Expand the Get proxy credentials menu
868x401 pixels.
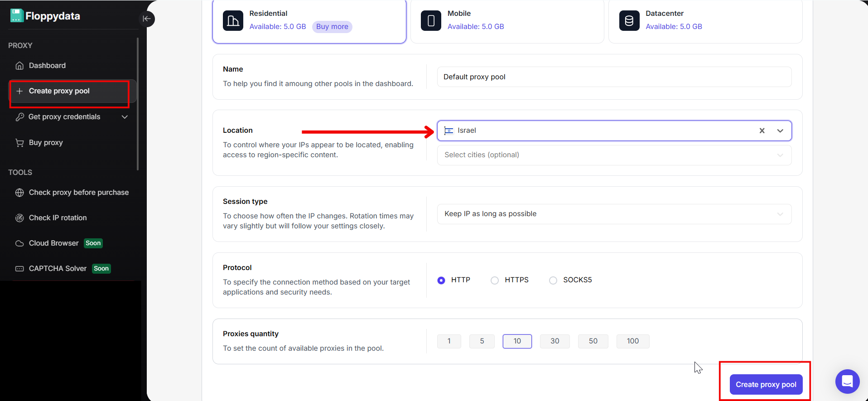pyautogui.click(x=125, y=117)
